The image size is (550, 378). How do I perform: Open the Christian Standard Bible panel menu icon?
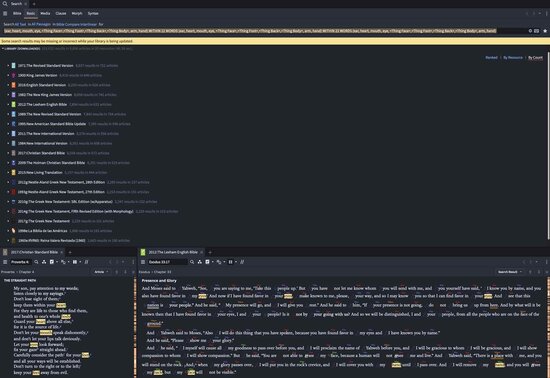pyautogui.click(x=5, y=262)
